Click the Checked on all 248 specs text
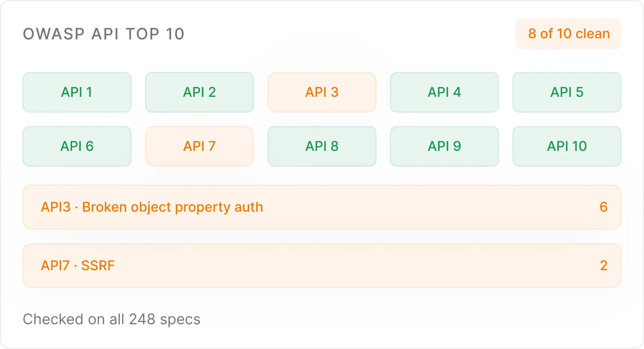 pos(111,319)
